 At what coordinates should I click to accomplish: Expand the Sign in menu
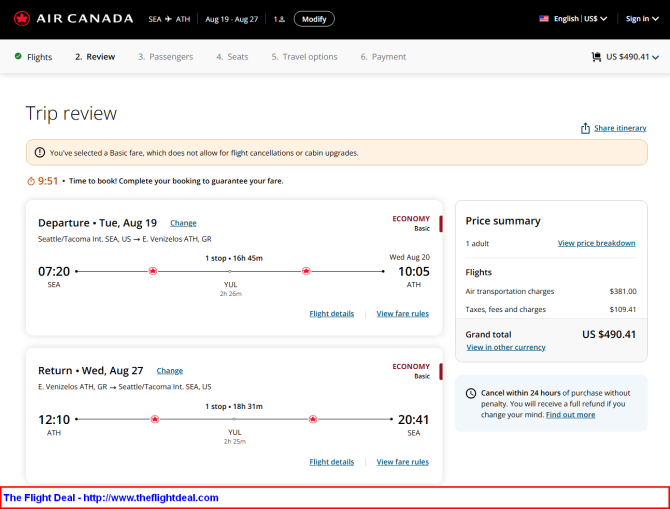click(x=642, y=19)
